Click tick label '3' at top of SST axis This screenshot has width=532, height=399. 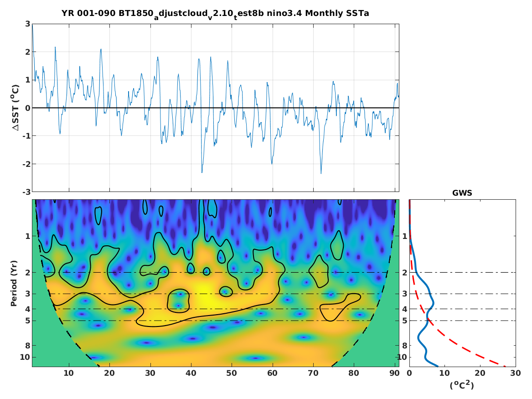(x=28, y=24)
